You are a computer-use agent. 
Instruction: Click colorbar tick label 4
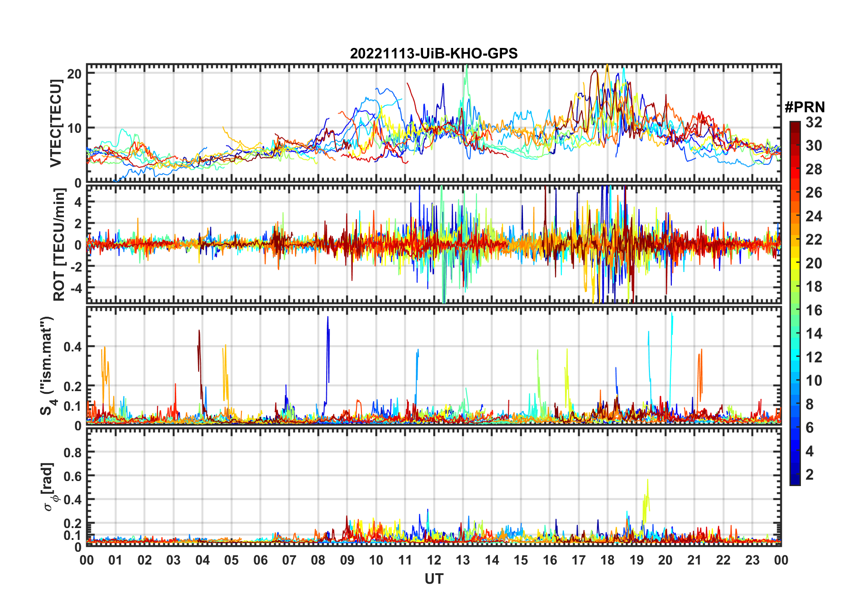[x=810, y=451]
